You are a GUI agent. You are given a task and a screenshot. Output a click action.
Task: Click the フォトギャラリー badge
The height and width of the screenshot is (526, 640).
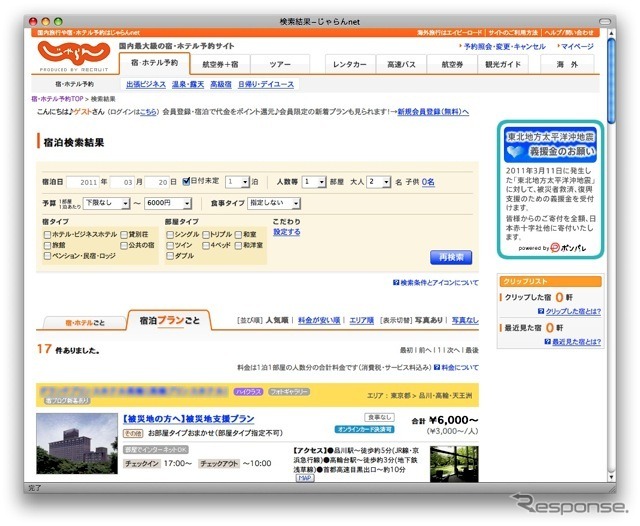pyautogui.click(x=289, y=392)
